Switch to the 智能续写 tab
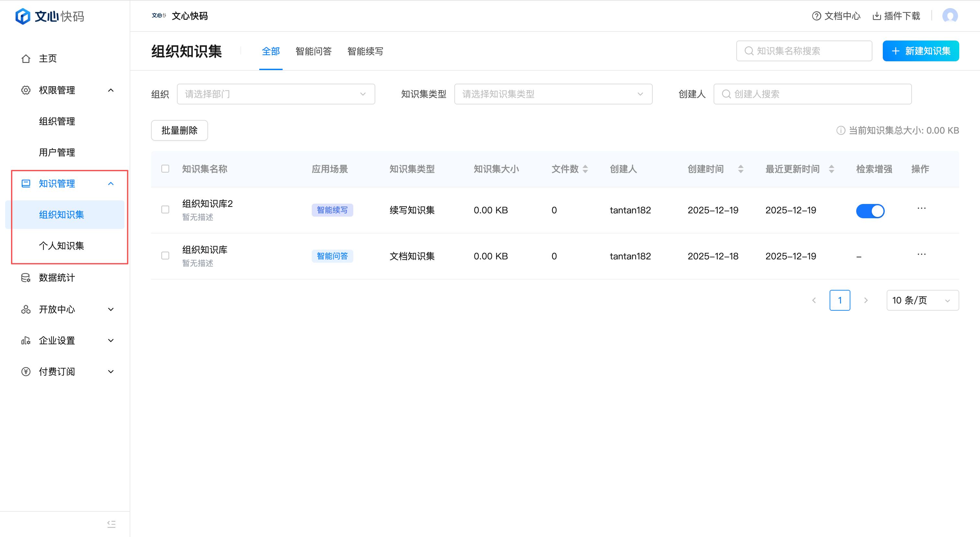 (365, 51)
